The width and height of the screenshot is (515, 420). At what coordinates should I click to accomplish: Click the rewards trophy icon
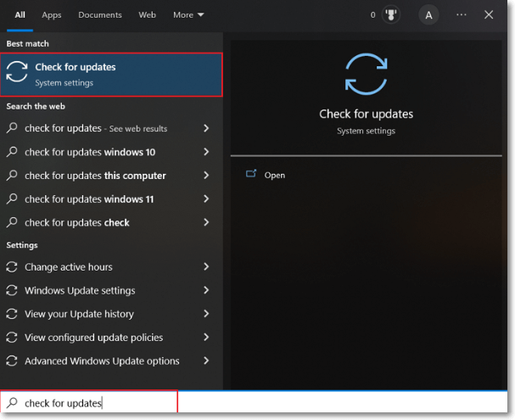(391, 15)
